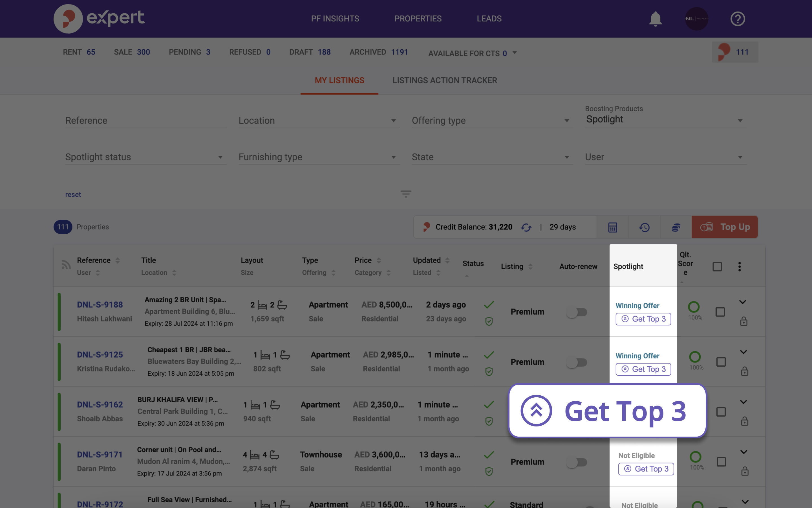The height and width of the screenshot is (508, 812).
Task: Open PF Insights menu
Action: tap(335, 19)
